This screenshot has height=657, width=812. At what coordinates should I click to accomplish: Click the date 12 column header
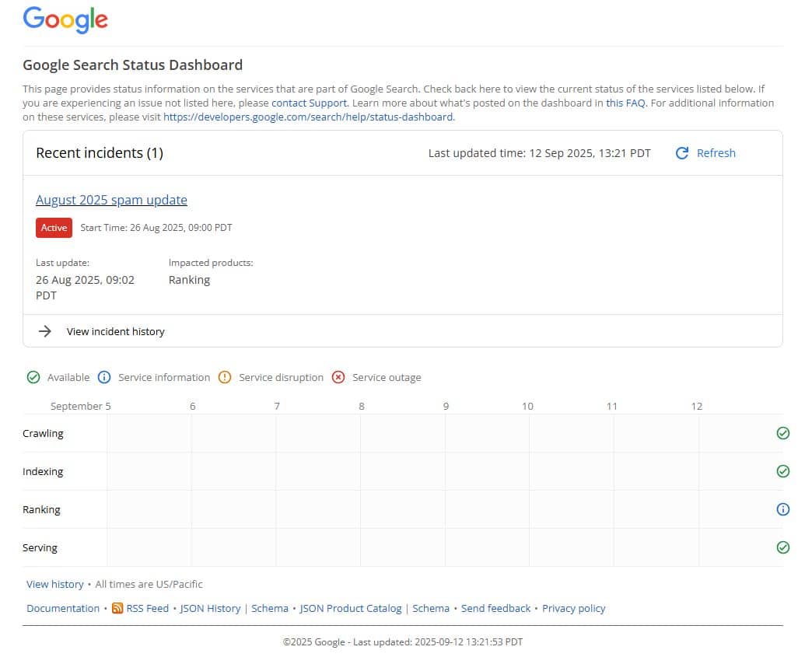coord(697,407)
